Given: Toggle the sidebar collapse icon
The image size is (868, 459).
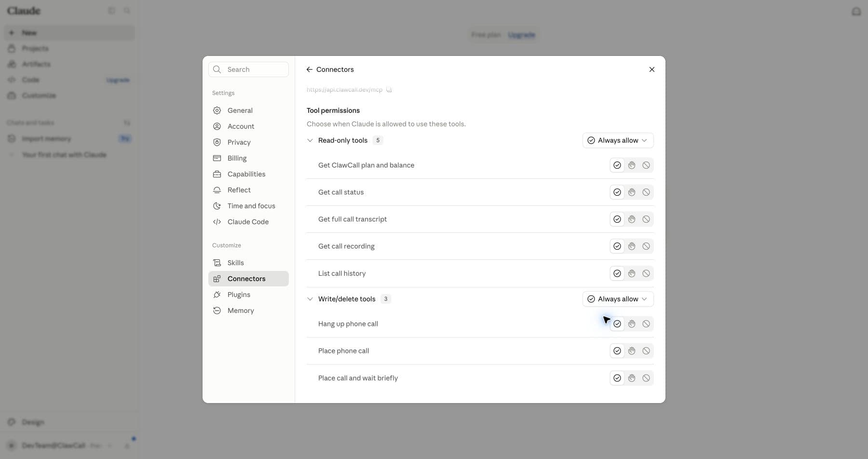Looking at the screenshot, I should pos(111,11).
